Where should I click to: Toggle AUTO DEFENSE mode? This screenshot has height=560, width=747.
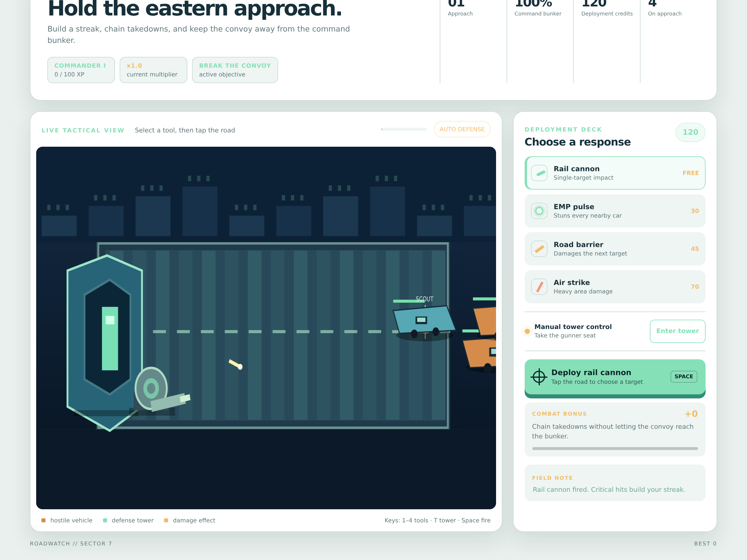[x=462, y=129]
